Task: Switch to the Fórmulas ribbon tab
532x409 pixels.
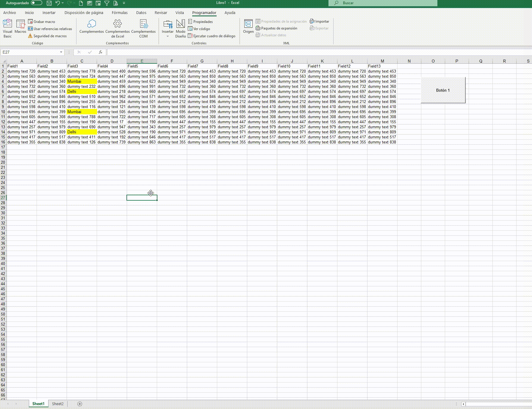Action: click(119, 13)
